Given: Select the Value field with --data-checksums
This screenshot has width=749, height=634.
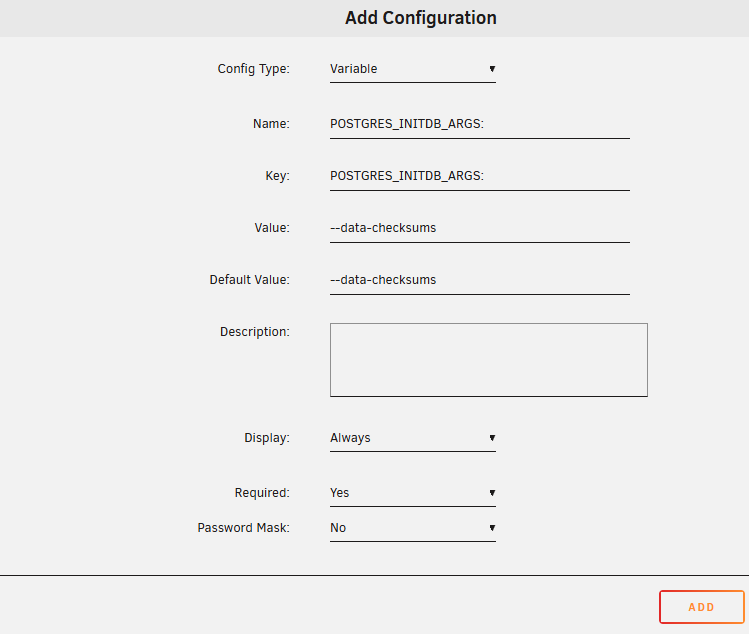Looking at the screenshot, I should click(480, 228).
